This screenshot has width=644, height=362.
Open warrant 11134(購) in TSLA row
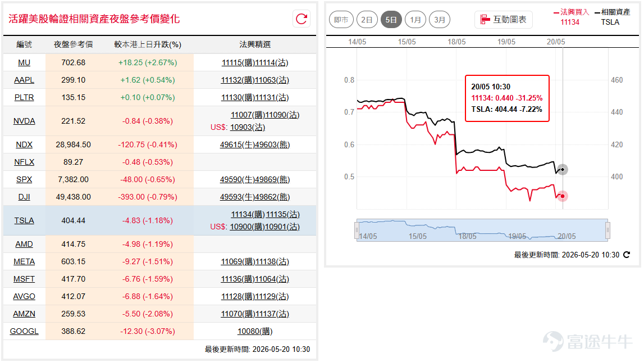tap(248, 214)
